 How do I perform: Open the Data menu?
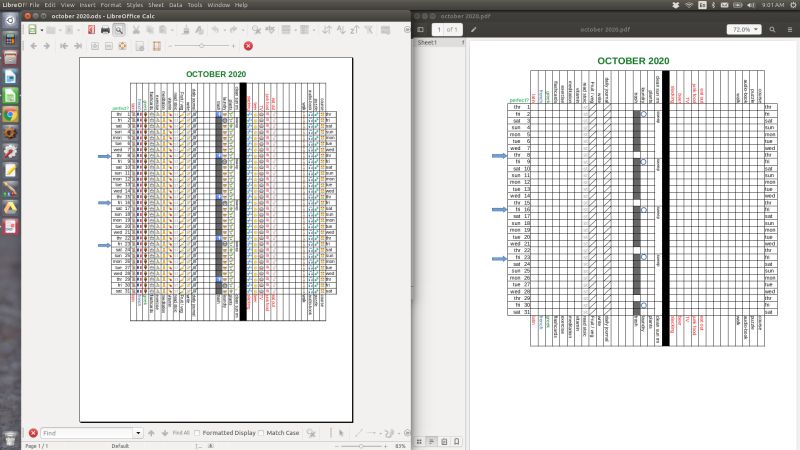[x=176, y=5]
